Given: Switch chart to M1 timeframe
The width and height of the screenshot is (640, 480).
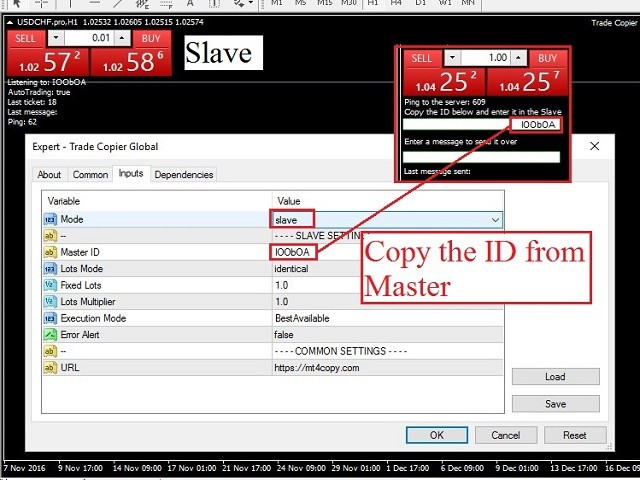Looking at the screenshot, I should (276, 3).
